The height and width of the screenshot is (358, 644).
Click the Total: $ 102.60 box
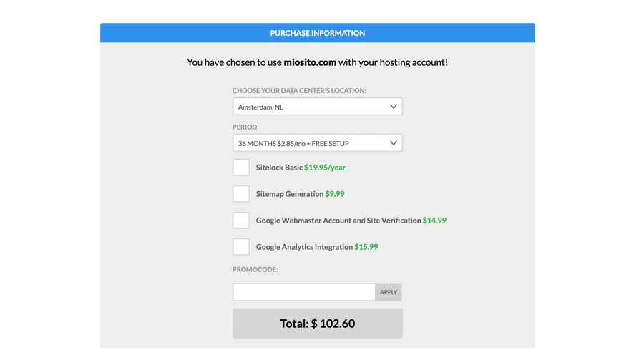[318, 324]
